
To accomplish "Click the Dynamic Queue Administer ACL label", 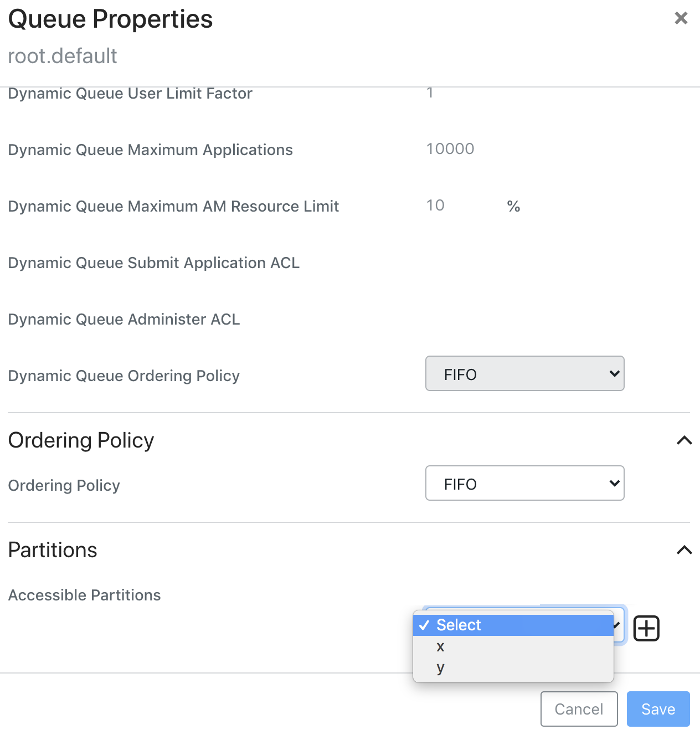I will (x=124, y=320).
